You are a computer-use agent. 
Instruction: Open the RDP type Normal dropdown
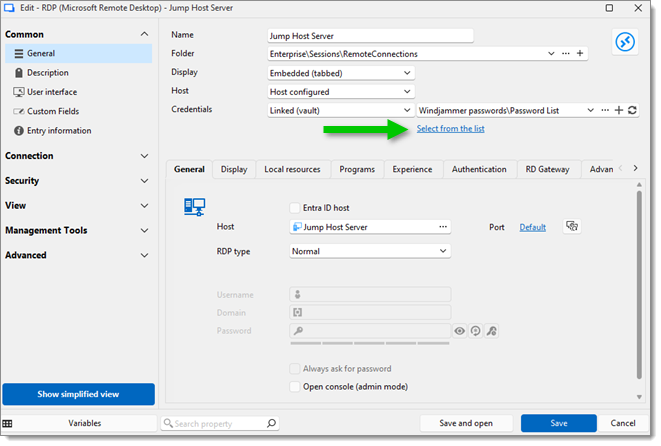pyautogui.click(x=370, y=251)
